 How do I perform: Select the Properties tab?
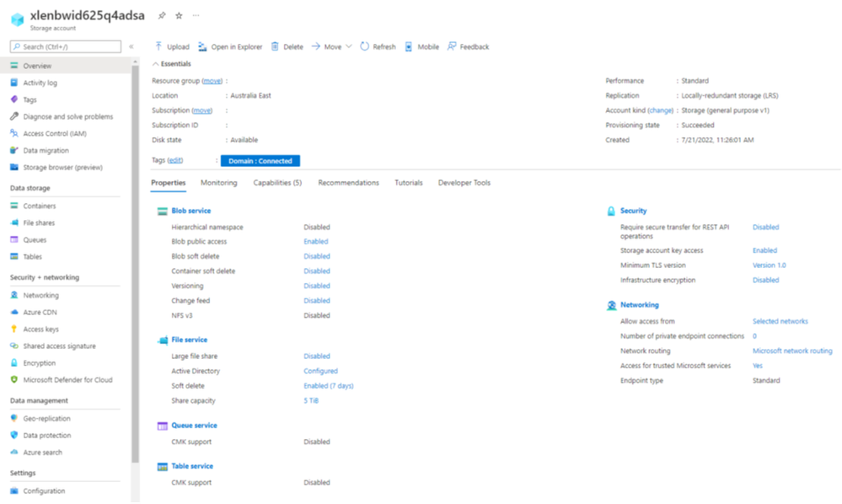pos(168,183)
